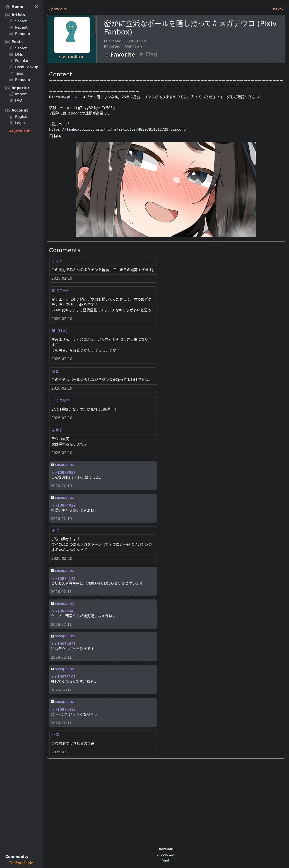
Task: Follow reply reference >>10974029
Action: click(63, 505)
